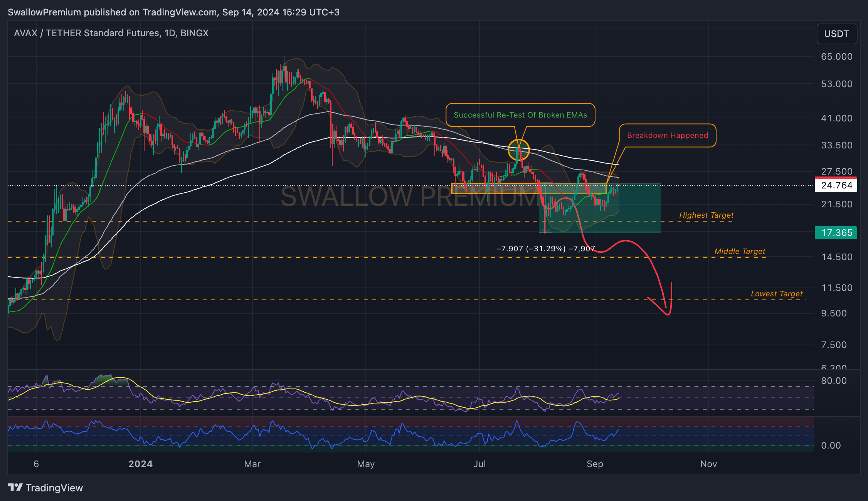Click the '6' date label on time axis
Screen dimensions: 868x501
click(36, 464)
